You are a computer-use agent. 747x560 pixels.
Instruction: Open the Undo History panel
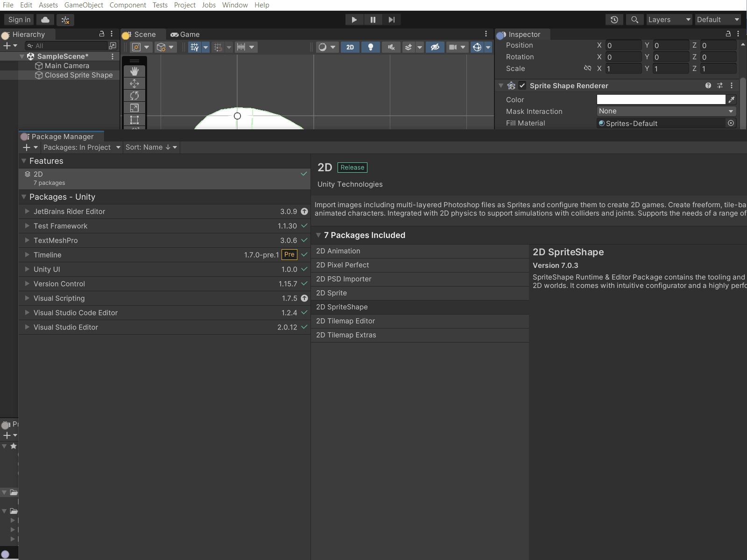click(614, 20)
